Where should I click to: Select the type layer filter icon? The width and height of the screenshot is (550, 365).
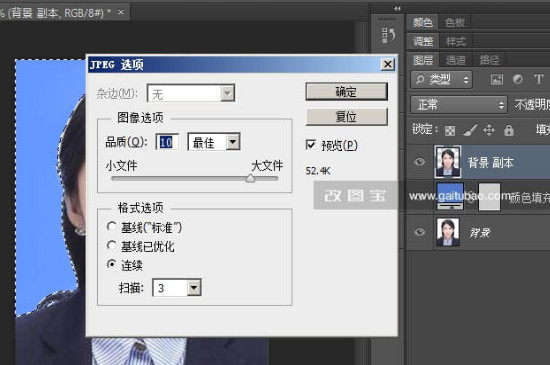tap(538, 79)
